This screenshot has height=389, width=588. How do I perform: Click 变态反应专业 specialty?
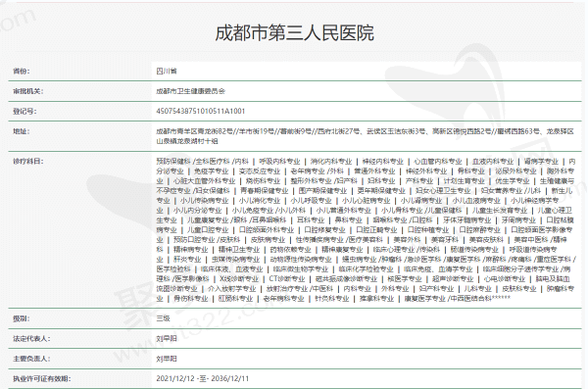[x=260, y=171]
